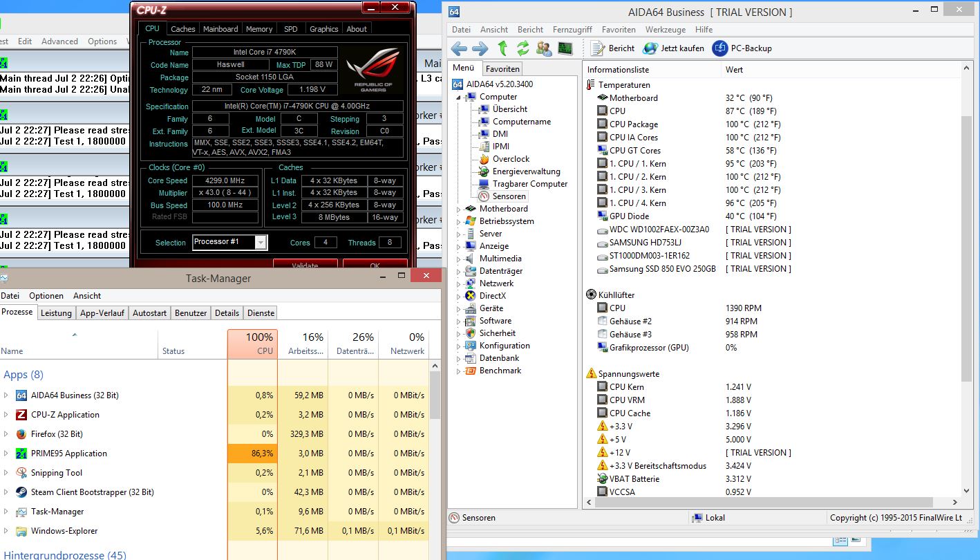Collapse the Computer node in the AIDA64 tree
Image resolution: width=980 pixels, height=560 pixels.
point(458,97)
